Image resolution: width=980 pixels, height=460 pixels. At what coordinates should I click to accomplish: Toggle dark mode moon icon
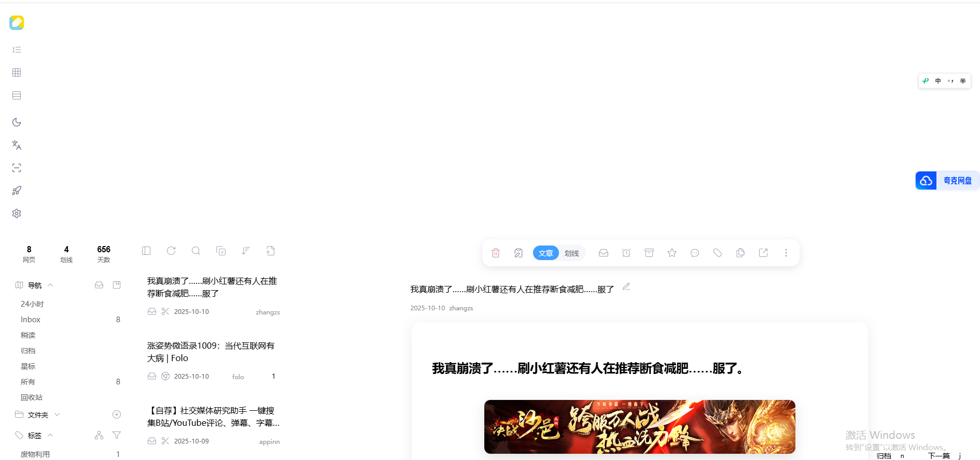coord(17,122)
